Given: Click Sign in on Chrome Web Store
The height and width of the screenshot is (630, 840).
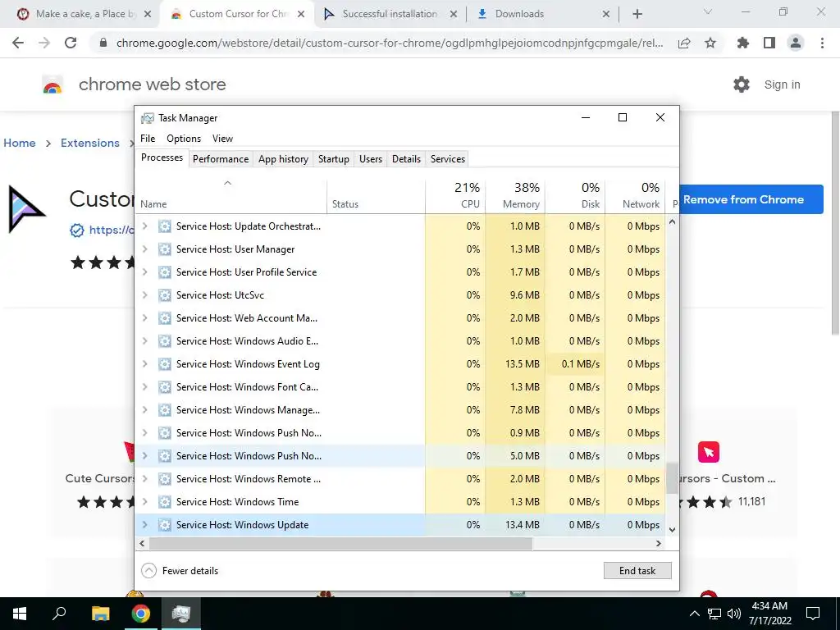Looking at the screenshot, I should click(782, 84).
